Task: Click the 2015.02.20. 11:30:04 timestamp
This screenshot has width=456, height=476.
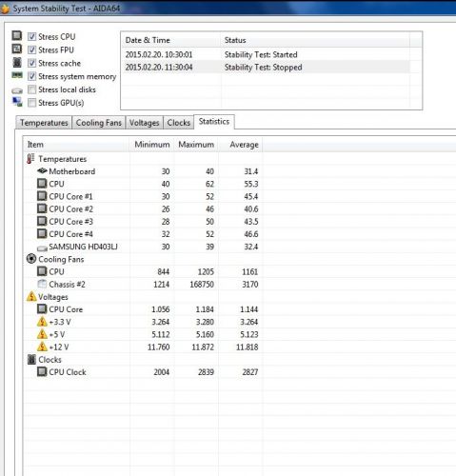Action: point(159,68)
